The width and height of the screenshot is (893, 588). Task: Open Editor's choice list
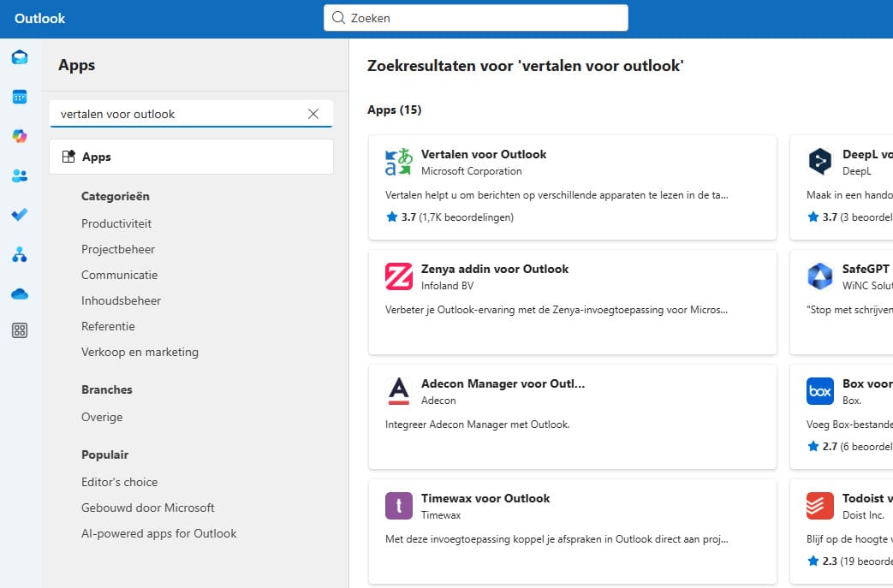120,482
